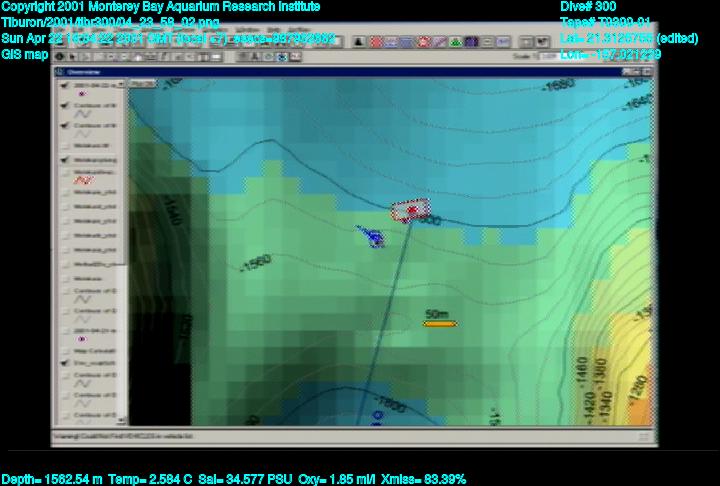The width and height of the screenshot is (720, 486).
Task: Click the legend scroll-down arrow
Action: [x=121, y=420]
